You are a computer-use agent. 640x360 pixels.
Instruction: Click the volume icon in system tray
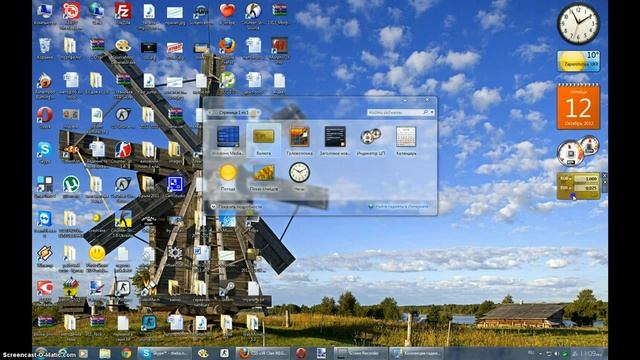[x=556, y=353]
